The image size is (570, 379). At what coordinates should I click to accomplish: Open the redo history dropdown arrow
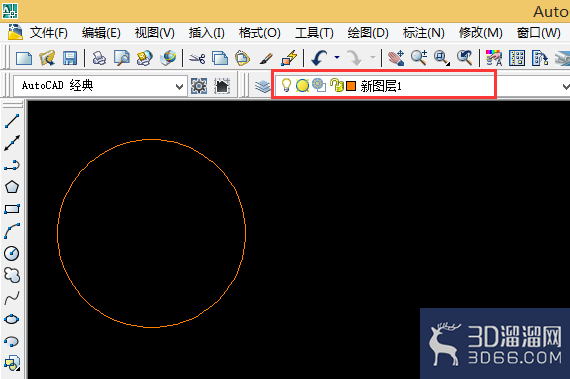tap(373, 57)
